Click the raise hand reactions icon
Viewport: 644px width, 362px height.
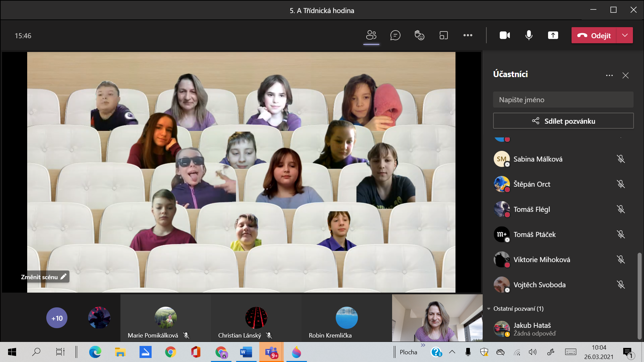click(x=419, y=35)
